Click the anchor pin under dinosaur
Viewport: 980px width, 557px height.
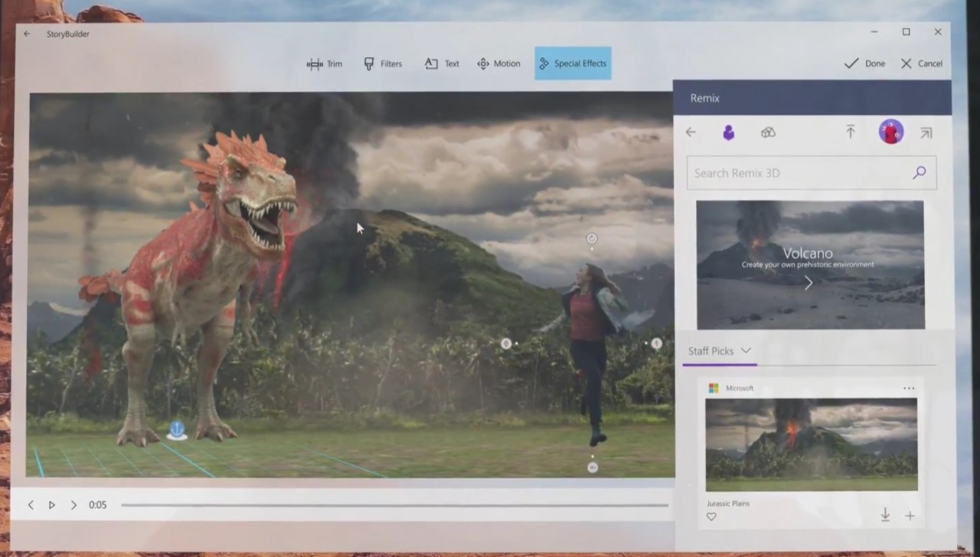pos(177,431)
